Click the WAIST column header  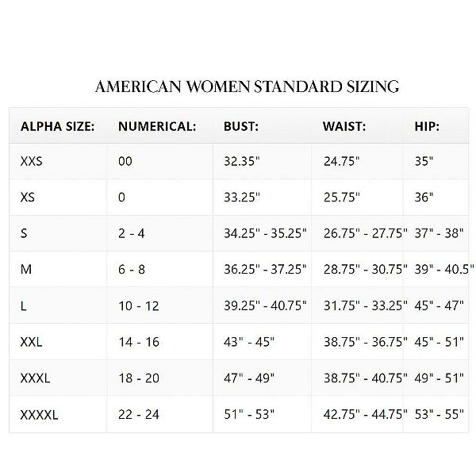pos(344,125)
